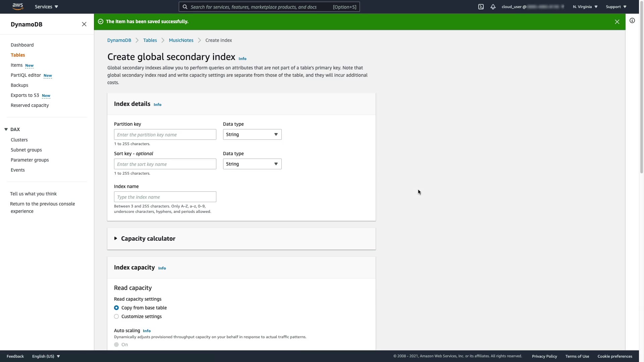The height and width of the screenshot is (362, 644).
Task: Open the N. Virginia region menu
Action: tap(585, 7)
